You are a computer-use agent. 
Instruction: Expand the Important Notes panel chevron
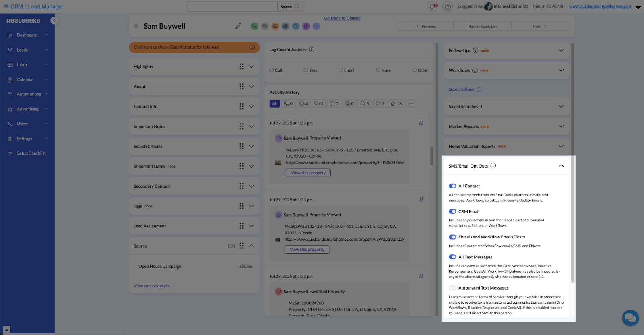click(x=252, y=126)
